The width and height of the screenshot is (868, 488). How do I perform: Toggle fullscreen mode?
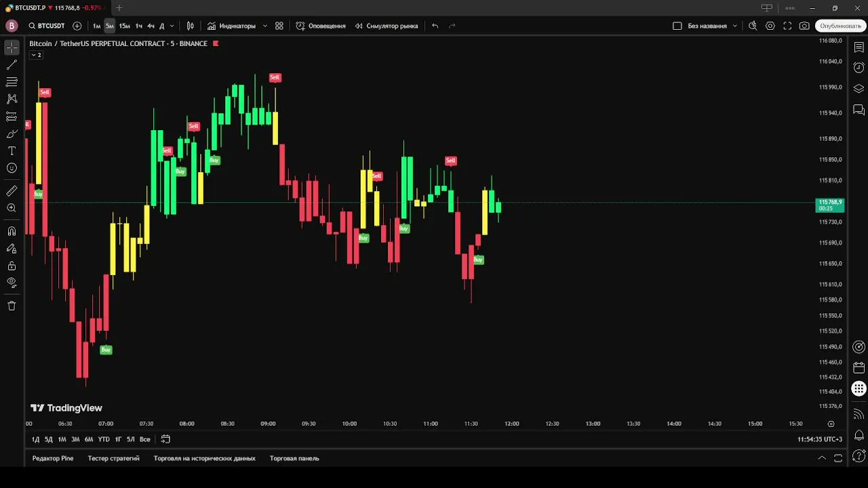(787, 26)
